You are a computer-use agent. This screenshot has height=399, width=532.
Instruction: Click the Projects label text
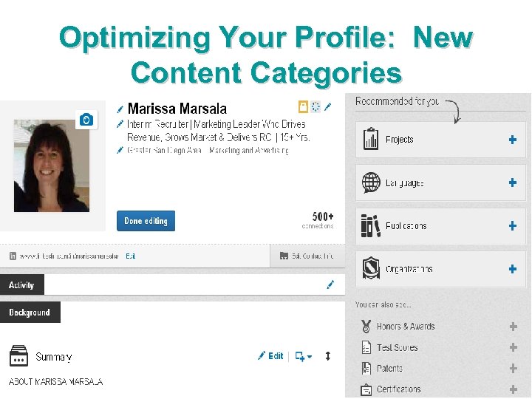399,140
